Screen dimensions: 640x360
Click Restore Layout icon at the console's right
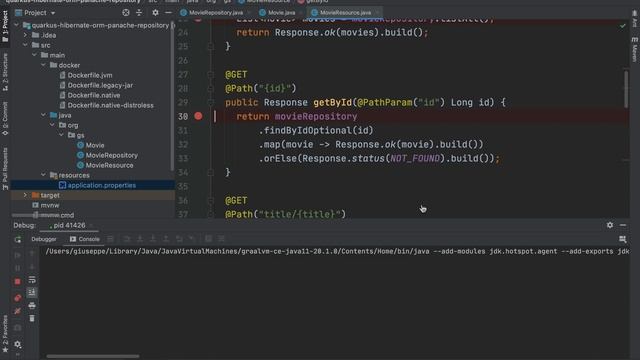(x=622, y=239)
